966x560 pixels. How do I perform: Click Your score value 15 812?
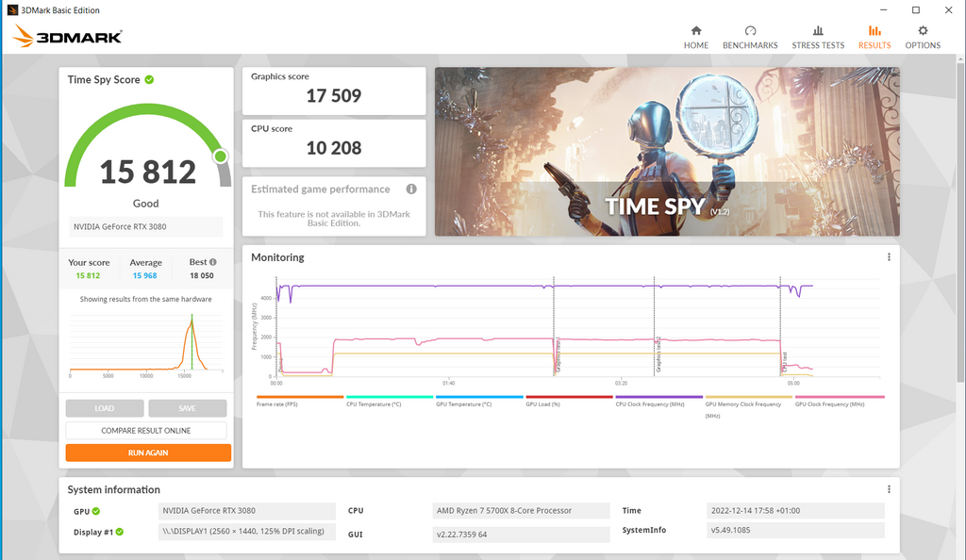coord(88,275)
